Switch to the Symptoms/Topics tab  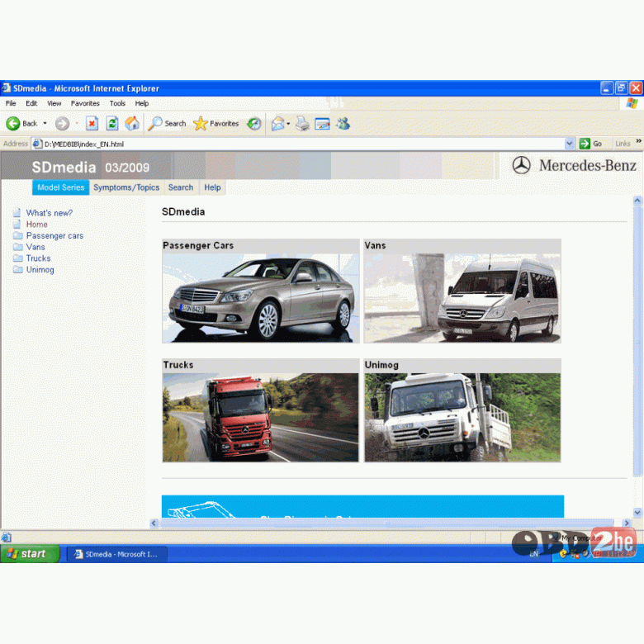(126, 187)
